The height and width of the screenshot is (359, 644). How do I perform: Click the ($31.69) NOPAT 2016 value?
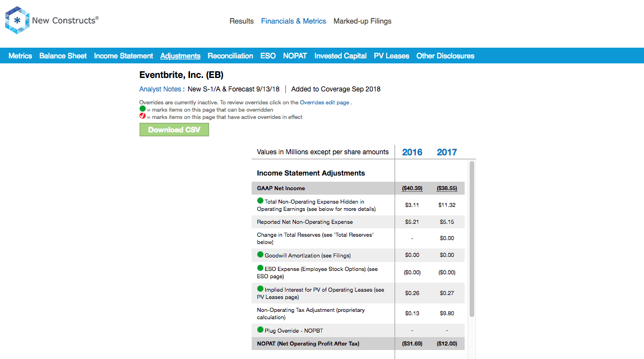(x=412, y=344)
